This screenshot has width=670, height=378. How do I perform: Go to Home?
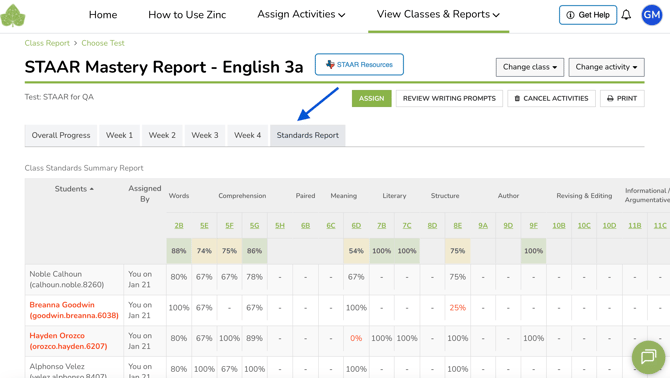click(103, 15)
